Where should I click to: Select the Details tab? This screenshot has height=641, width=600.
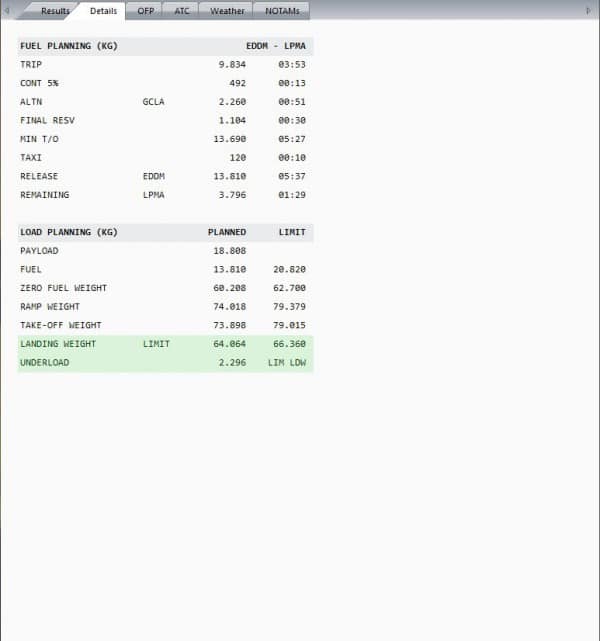click(x=103, y=11)
